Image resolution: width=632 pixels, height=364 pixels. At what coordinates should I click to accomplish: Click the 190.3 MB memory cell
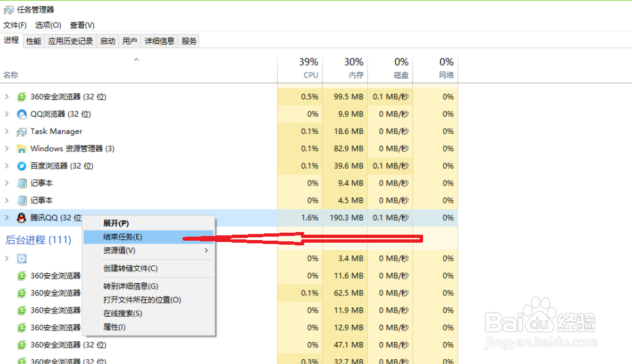346,218
